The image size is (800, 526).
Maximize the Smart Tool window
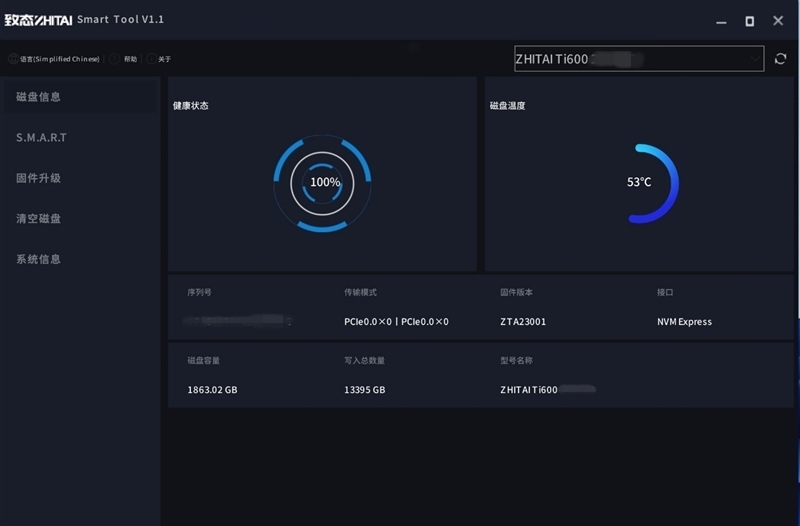(x=749, y=21)
